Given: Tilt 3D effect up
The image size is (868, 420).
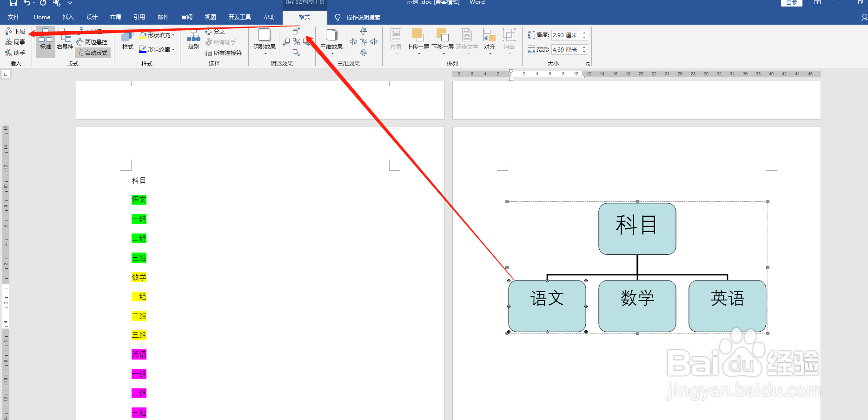Looking at the screenshot, I should click(364, 31).
